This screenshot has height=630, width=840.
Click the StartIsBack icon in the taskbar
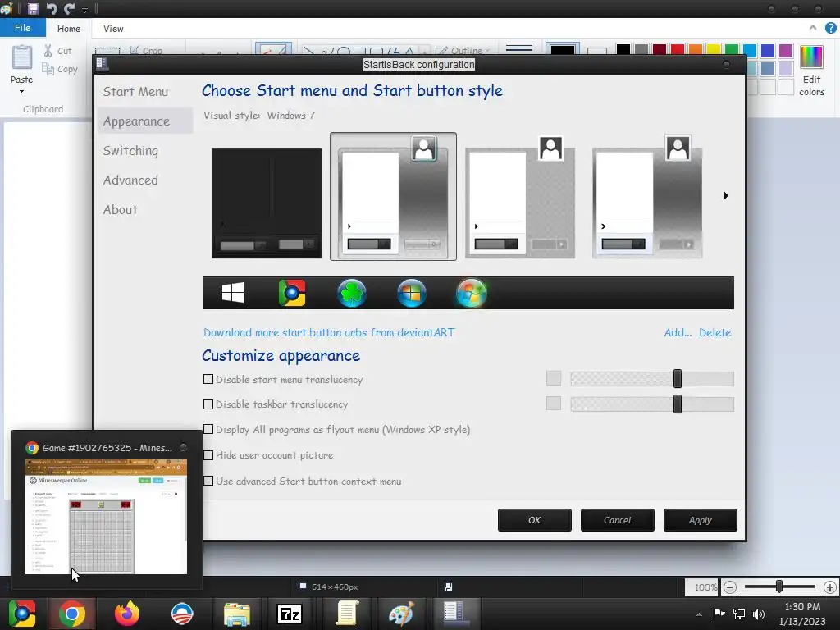(454, 614)
